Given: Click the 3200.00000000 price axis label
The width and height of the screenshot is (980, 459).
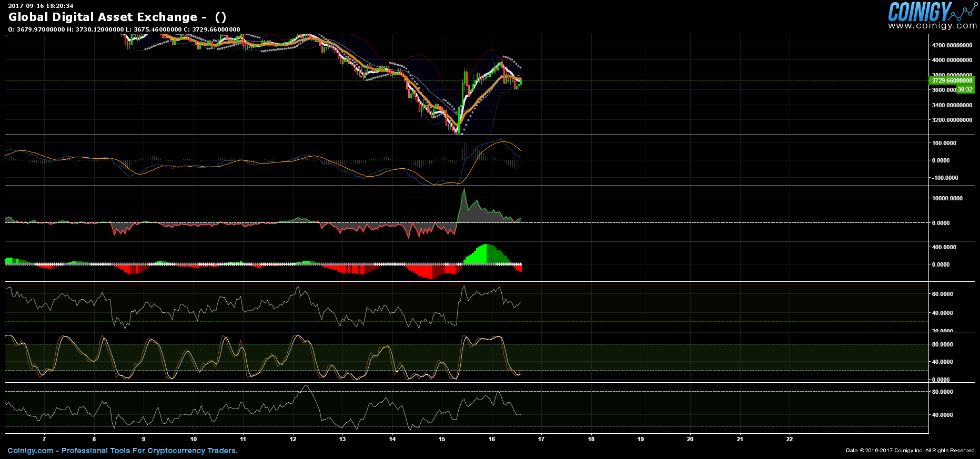Looking at the screenshot, I should pos(952,120).
